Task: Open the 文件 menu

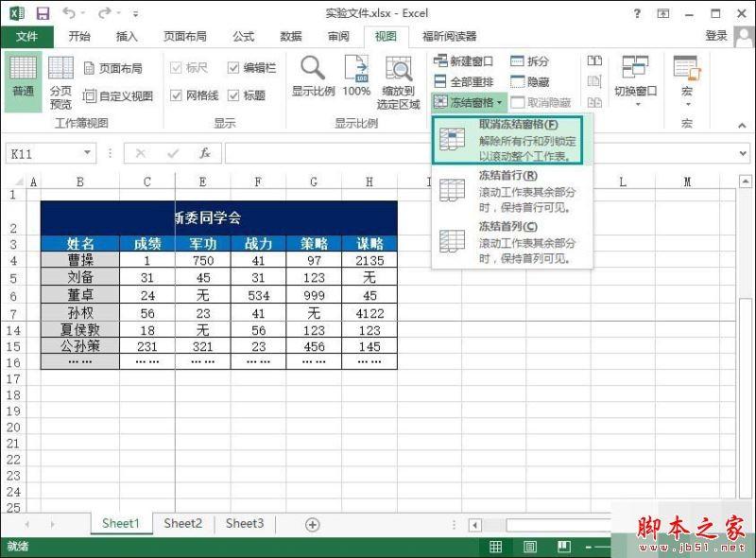Action: pyautogui.click(x=28, y=37)
